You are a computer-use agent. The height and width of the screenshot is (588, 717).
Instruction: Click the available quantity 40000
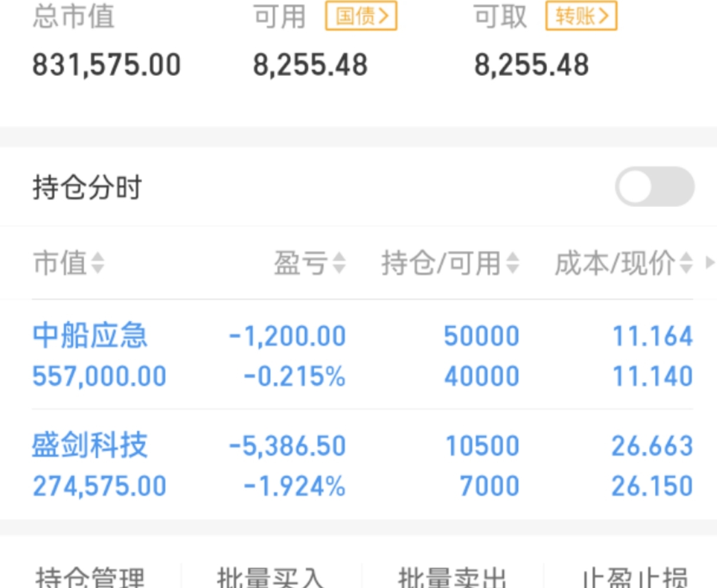click(482, 376)
